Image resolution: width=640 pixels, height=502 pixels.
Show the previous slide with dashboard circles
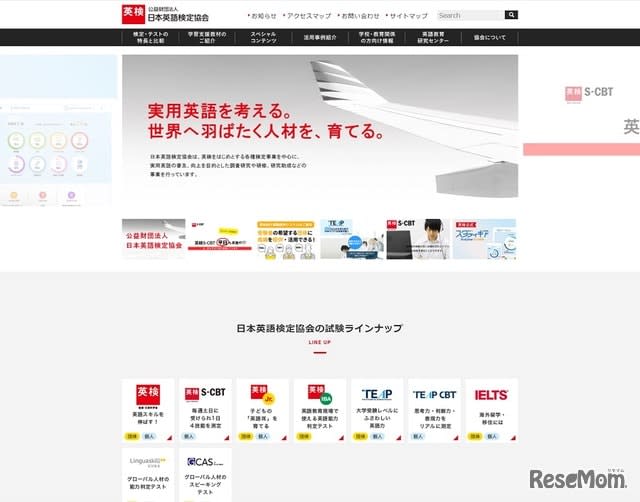[x=58, y=131]
